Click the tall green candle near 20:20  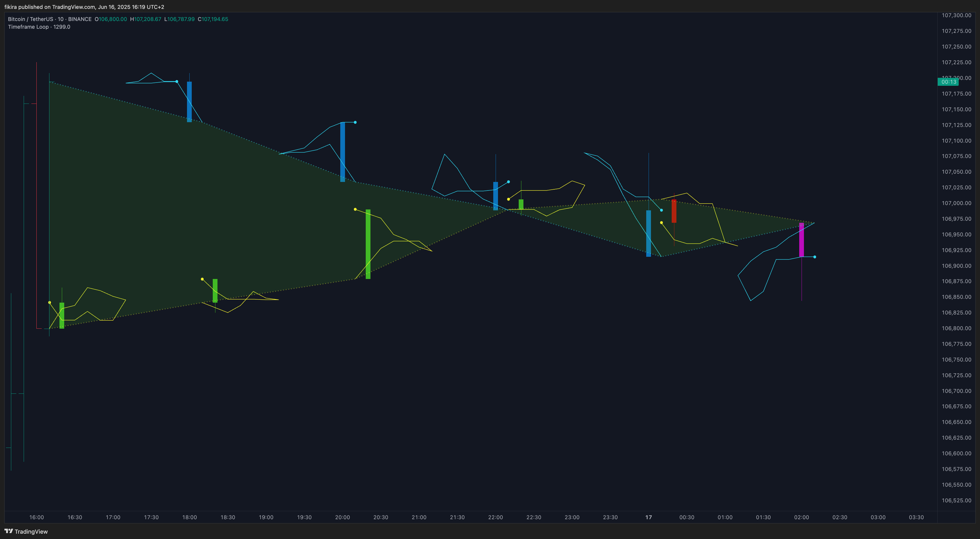click(x=368, y=244)
